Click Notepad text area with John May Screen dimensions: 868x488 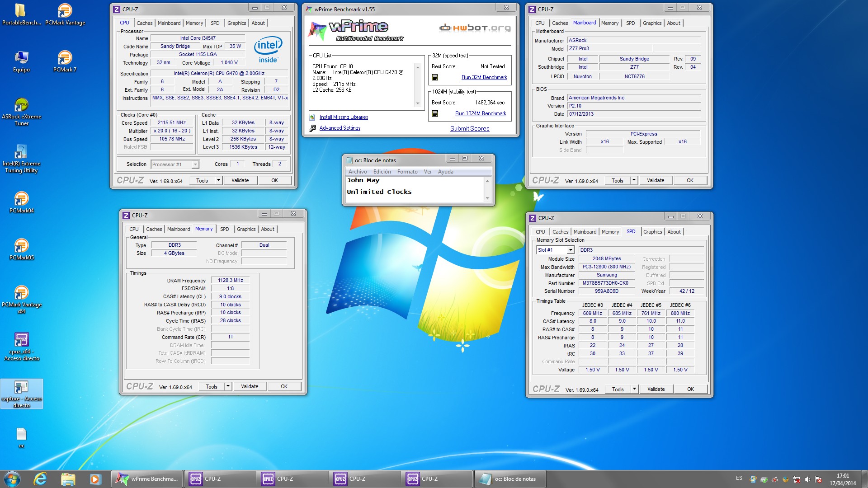click(414, 189)
